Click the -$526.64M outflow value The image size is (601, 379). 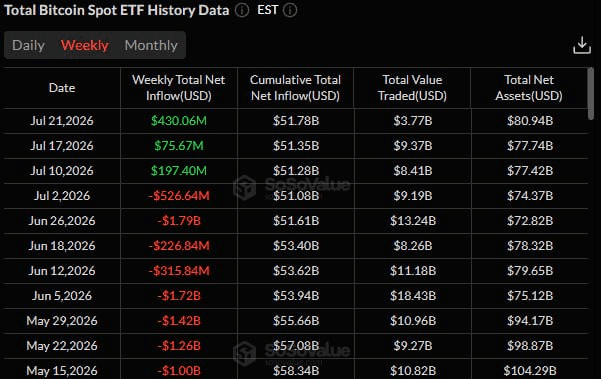[x=179, y=196]
